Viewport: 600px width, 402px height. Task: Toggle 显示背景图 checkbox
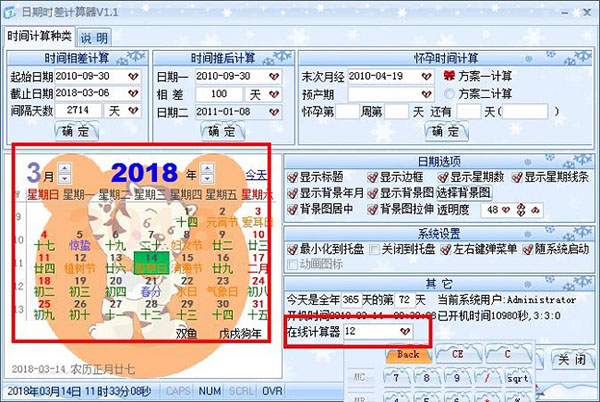[372, 194]
